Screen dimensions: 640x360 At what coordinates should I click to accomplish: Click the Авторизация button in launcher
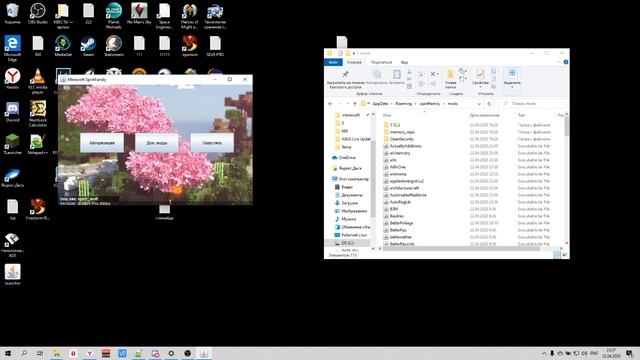pos(102,143)
